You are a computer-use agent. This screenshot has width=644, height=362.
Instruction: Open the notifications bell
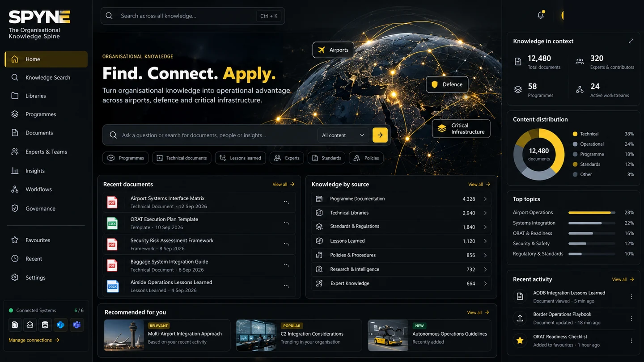pyautogui.click(x=541, y=15)
